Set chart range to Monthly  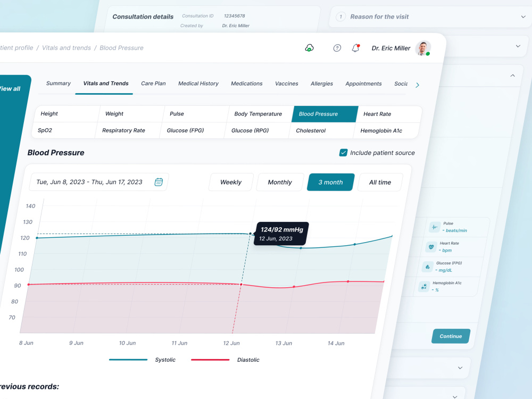280,182
